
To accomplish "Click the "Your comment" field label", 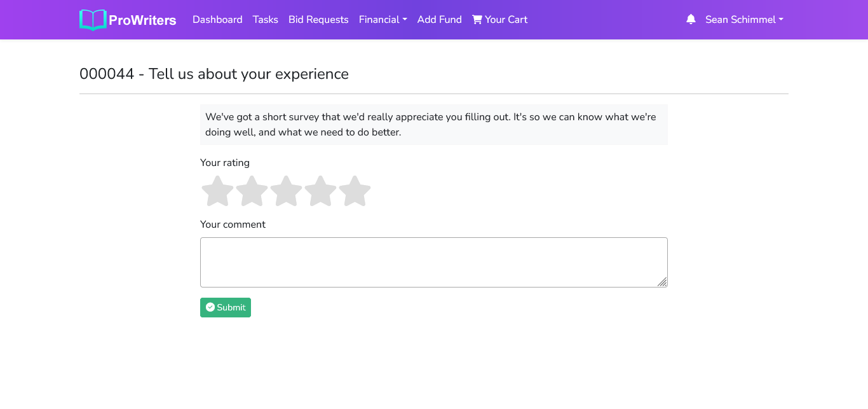I will [233, 225].
